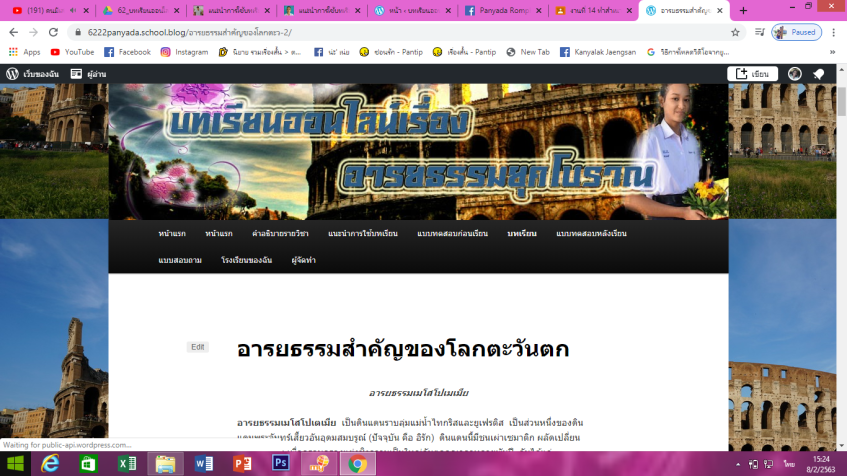Open the notifications bell icon
The height and width of the screenshot is (476, 847).
[x=818, y=74]
